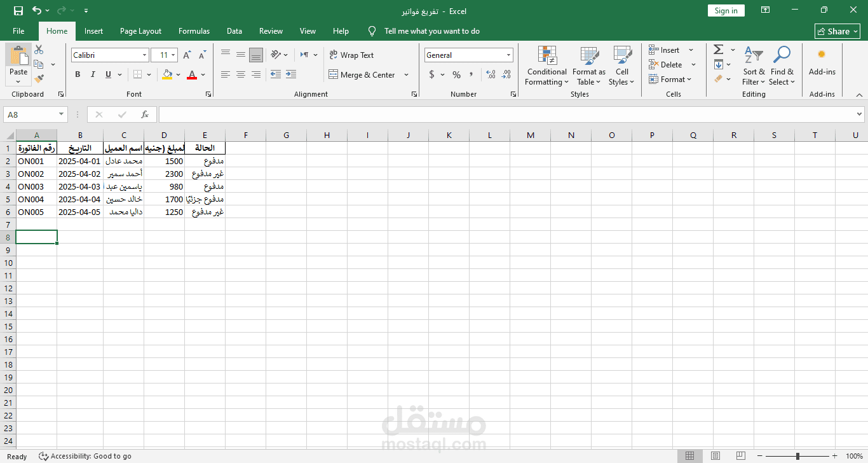The image size is (868, 463).
Task: Click the Comma Style icon
Action: pyautogui.click(x=471, y=74)
